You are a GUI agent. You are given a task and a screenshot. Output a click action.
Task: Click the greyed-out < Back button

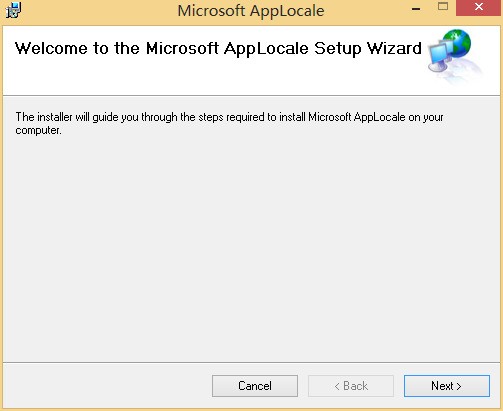351,386
